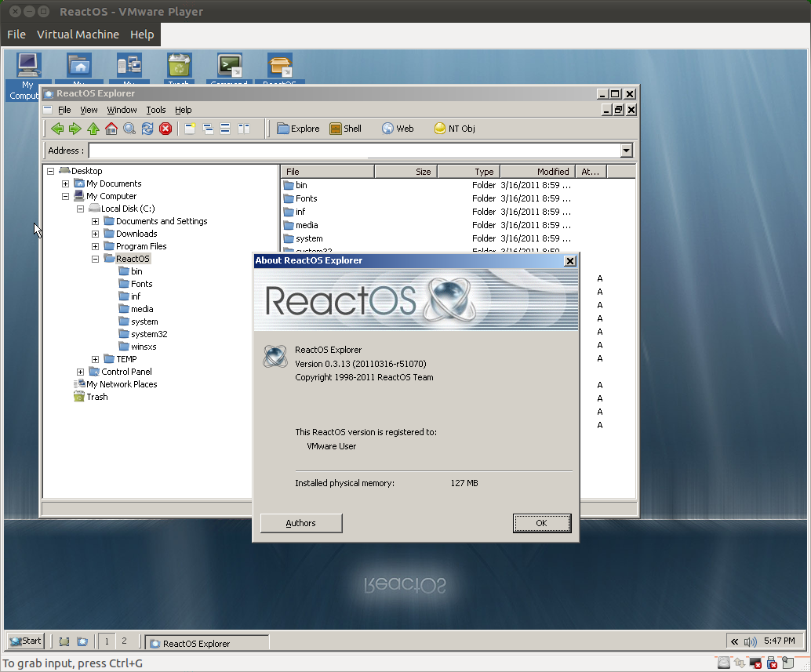This screenshot has height=672, width=811.
Task: Navigate back with the green back arrow
Action: coord(58,129)
